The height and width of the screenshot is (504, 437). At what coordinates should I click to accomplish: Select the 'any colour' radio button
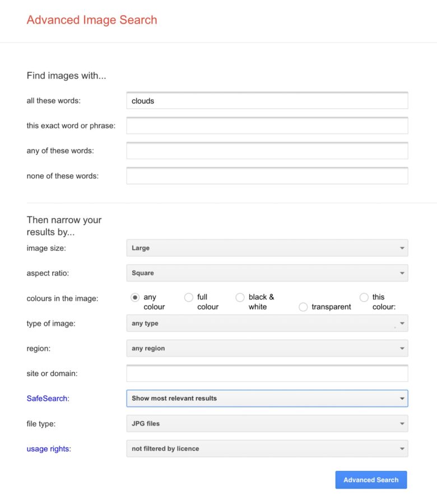click(x=134, y=297)
